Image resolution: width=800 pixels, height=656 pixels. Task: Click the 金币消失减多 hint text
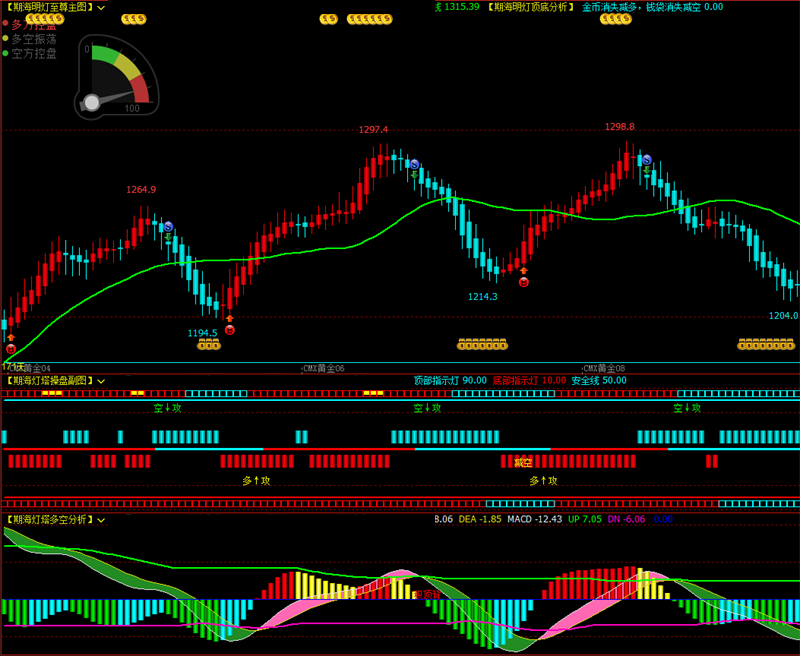(x=609, y=7)
